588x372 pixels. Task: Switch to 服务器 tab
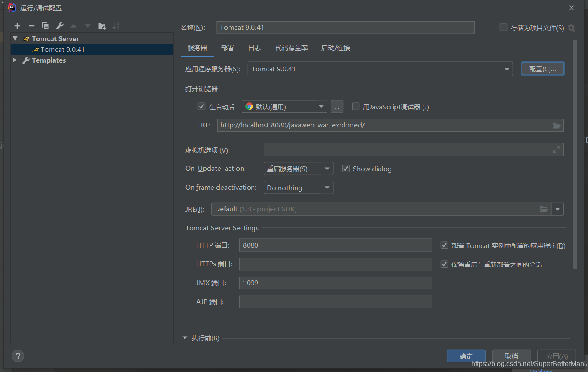pyautogui.click(x=197, y=48)
